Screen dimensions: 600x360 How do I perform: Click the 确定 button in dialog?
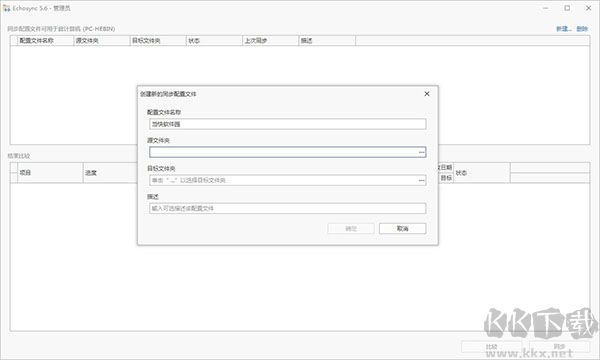coord(351,228)
